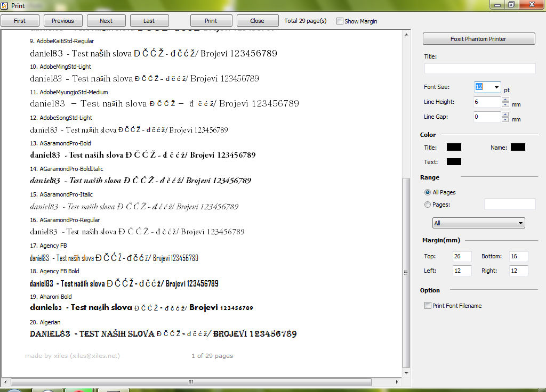Screen dimensions: 546x392
Task: Click the Print window title icon
Action: click(4, 5)
